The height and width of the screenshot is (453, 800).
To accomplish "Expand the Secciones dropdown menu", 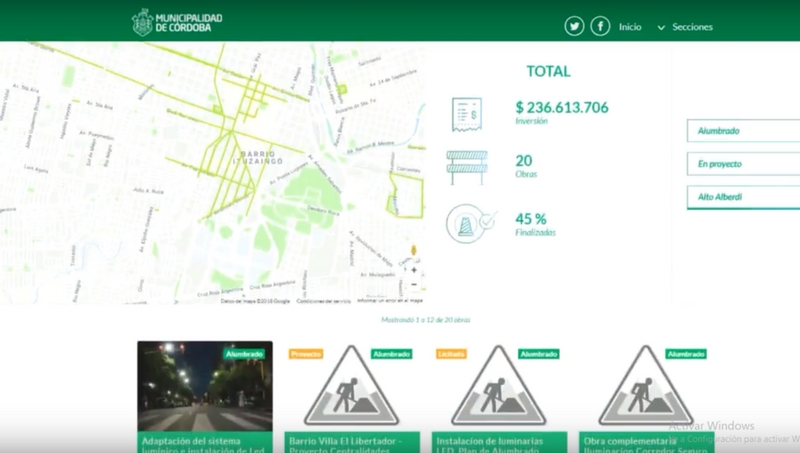I will (686, 27).
